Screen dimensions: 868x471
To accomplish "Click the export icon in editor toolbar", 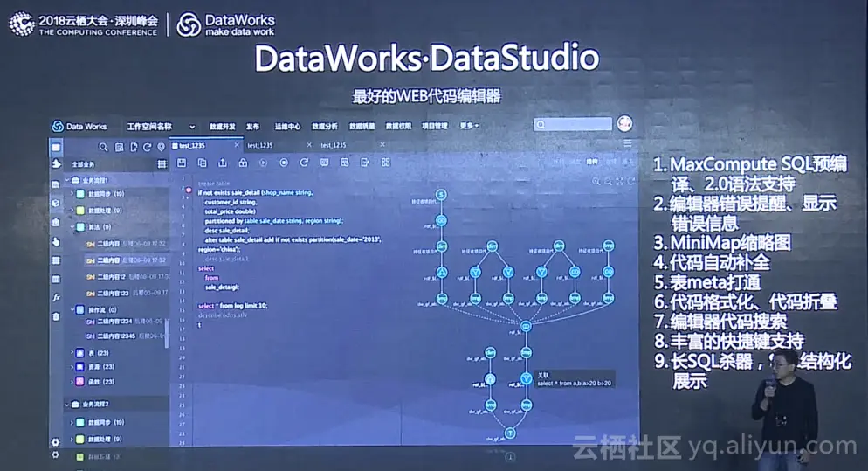I will click(365, 163).
